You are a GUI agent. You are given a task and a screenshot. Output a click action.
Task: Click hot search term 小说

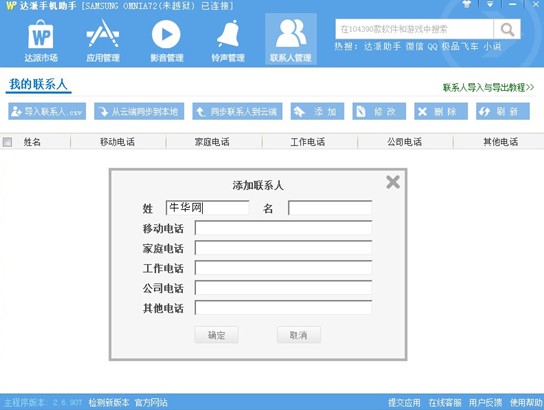click(492, 46)
